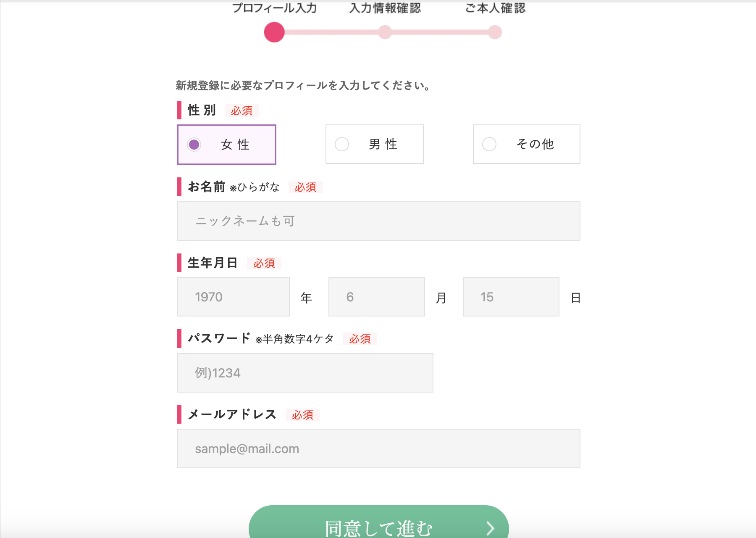Image resolution: width=756 pixels, height=538 pixels.
Task: Select the 女性 radio button
Action: [x=194, y=145]
